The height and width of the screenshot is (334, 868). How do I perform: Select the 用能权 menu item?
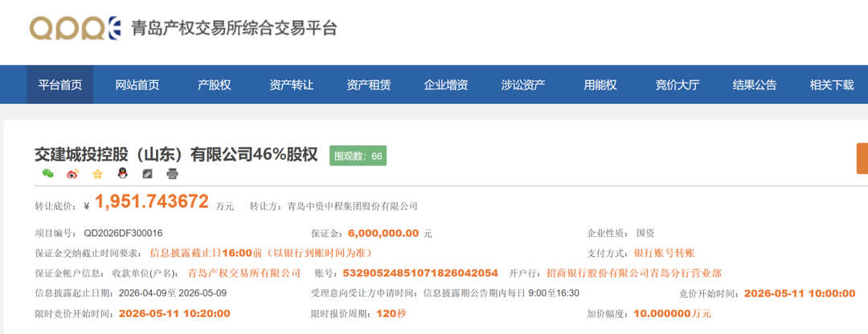(x=600, y=85)
